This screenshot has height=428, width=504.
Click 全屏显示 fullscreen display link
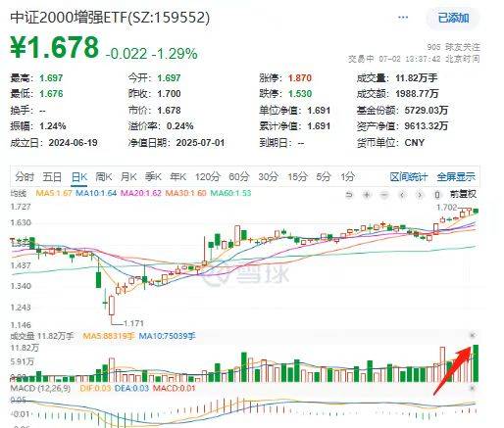[456, 177]
